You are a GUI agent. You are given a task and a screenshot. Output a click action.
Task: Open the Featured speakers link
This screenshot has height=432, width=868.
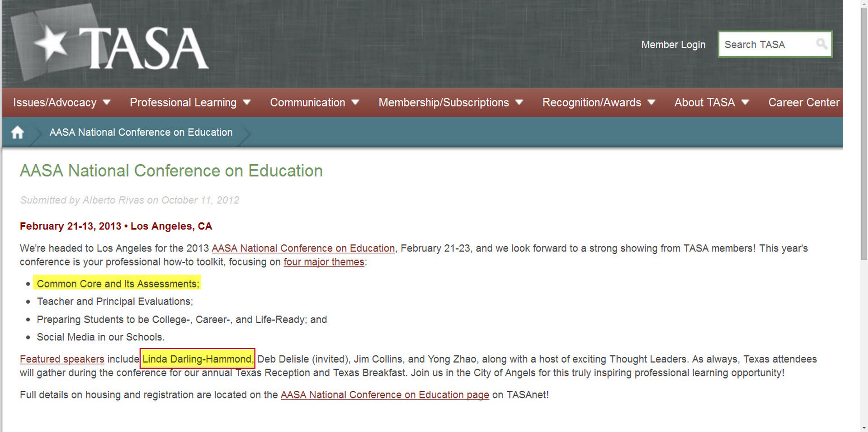tap(62, 359)
